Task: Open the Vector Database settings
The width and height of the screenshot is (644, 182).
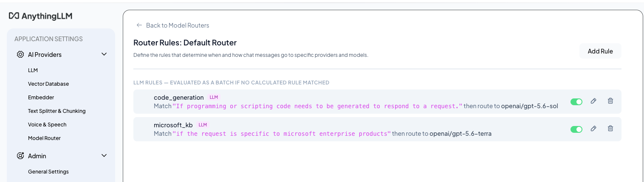Action: coord(48,84)
